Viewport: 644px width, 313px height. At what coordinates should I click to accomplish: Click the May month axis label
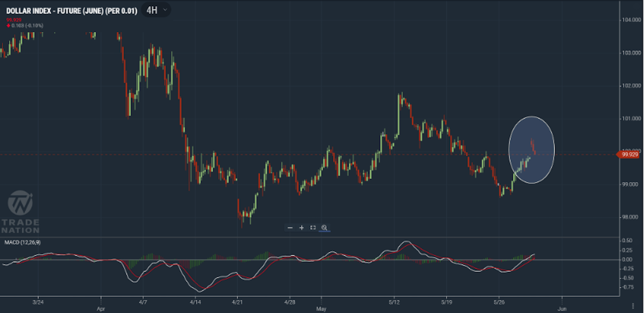pos(321,309)
